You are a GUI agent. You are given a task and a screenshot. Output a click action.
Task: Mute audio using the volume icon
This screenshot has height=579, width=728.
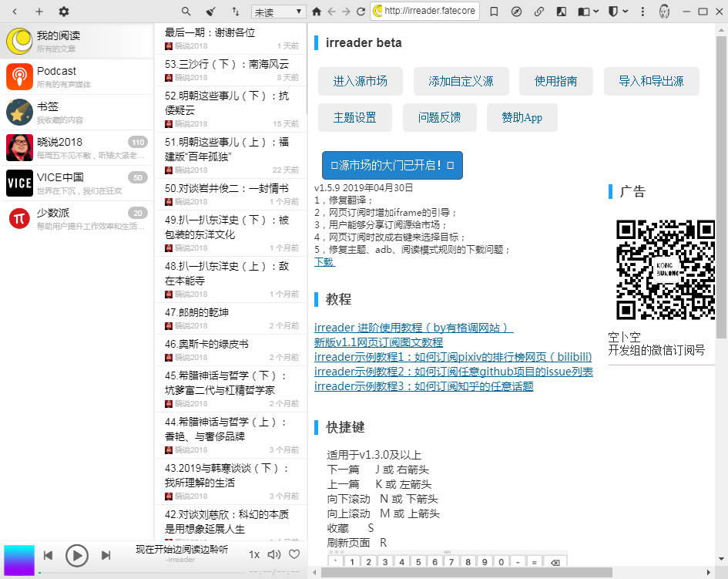coord(273,554)
